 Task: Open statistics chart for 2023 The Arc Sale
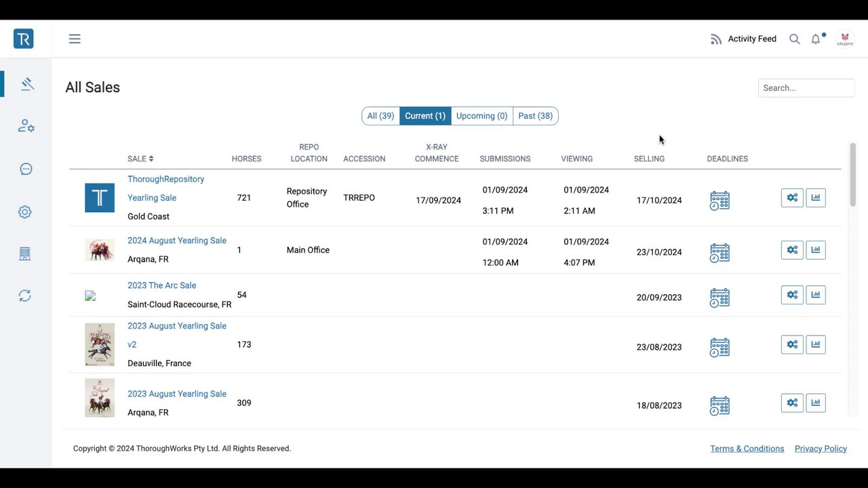(x=816, y=295)
